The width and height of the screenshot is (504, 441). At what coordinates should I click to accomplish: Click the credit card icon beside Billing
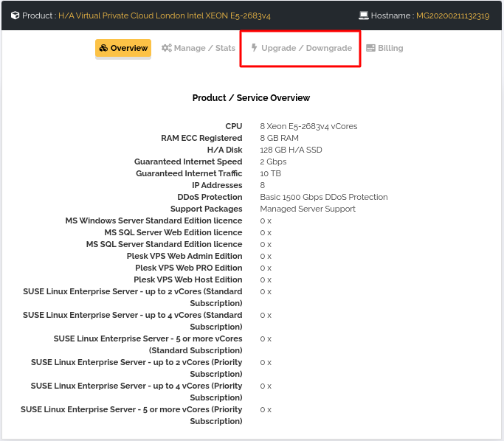point(370,48)
